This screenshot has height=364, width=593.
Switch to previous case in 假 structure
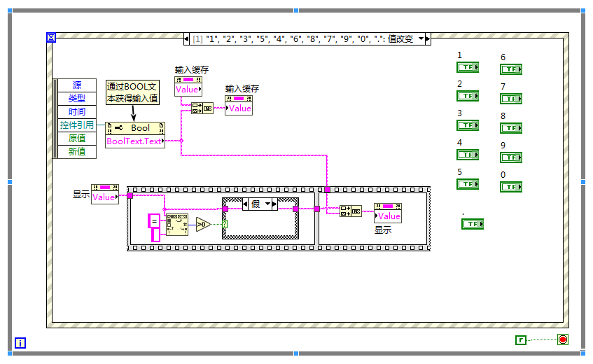point(245,204)
